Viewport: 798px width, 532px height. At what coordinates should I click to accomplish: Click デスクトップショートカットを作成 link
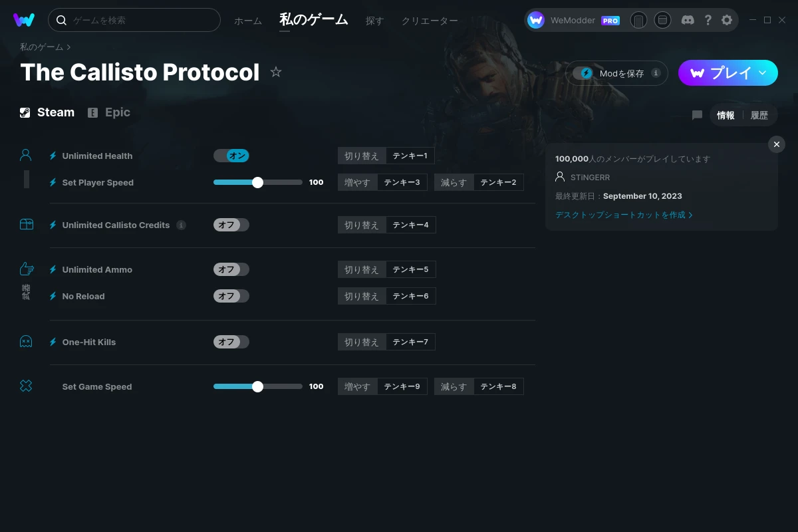point(624,215)
